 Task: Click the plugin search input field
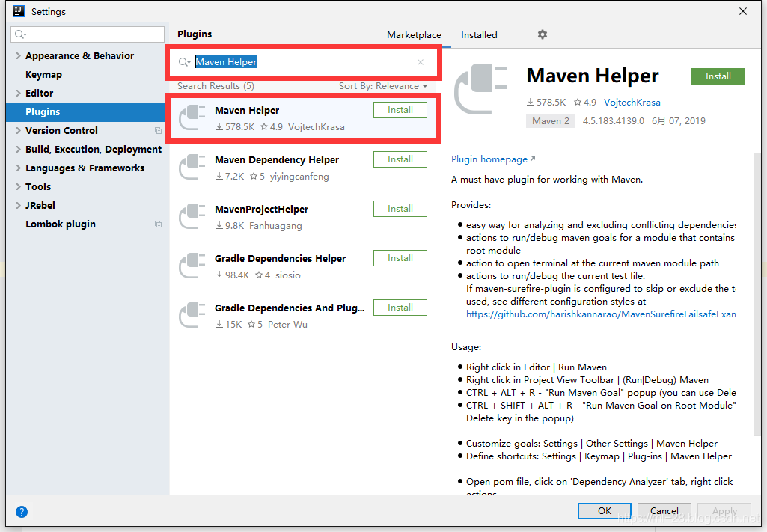[x=303, y=62]
